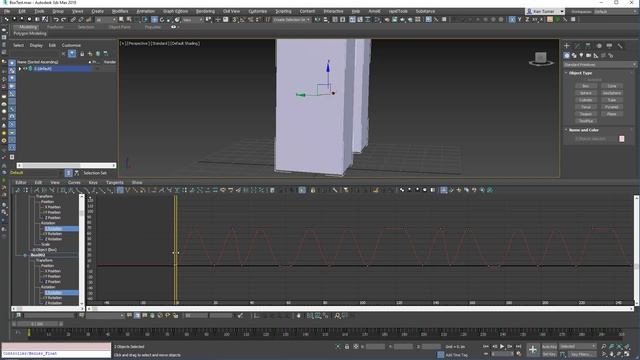Image resolution: width=640 pixels, height=360 pixels.
Task: Click the Pyramid primitive button
Action: (x=611, y=107)
